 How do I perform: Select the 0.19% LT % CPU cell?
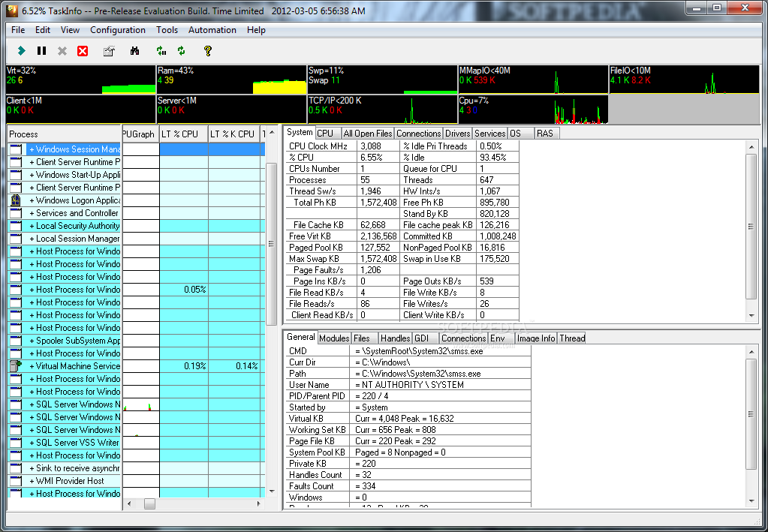[184, 366]
